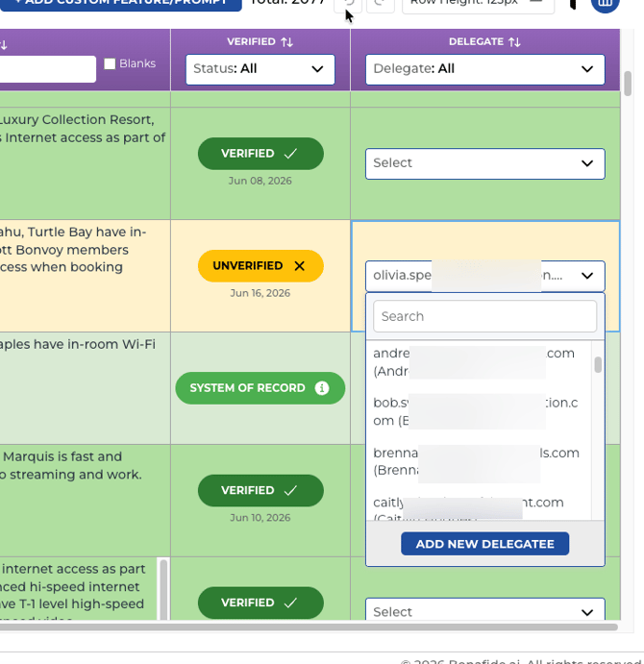This screenshot has height=664, width=644.
Task: Select the delegate option starting with andre
Action: (479, 362)
